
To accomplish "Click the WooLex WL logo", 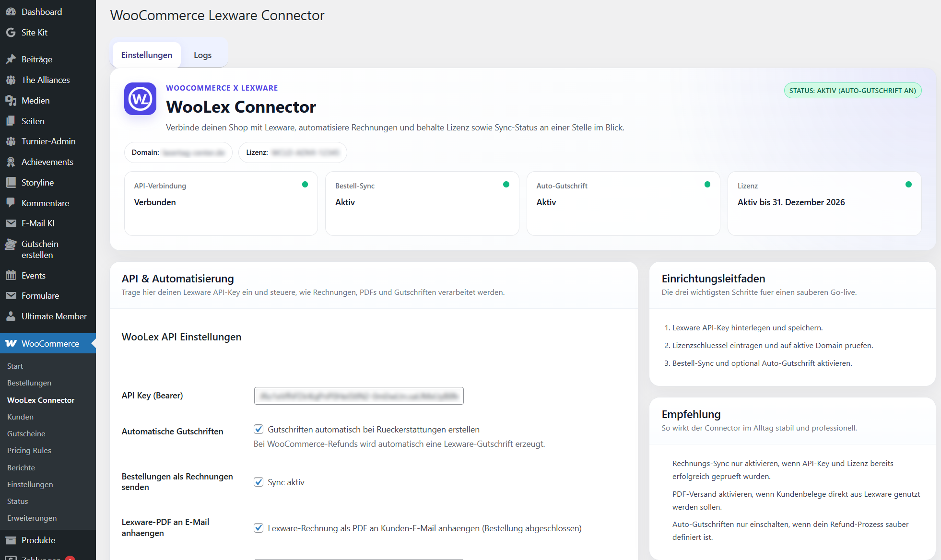I will click(x=140, y=99).
